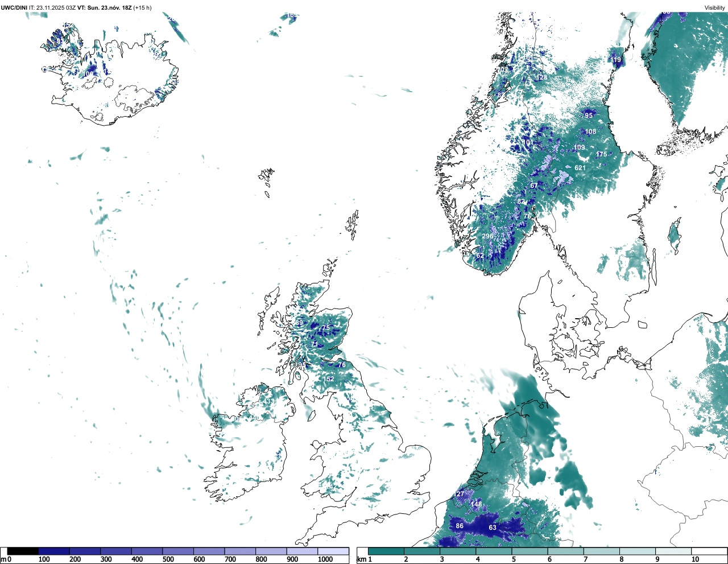Click the 5–6 km legend color block
This screenshot has height=564, width=728.
point(530,551)
